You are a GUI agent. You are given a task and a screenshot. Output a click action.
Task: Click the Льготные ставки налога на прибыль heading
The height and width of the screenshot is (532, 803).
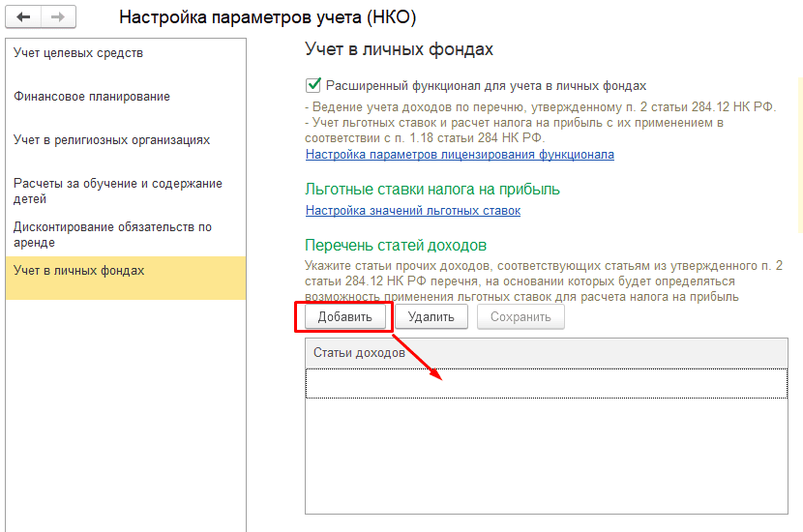pos(432,190)
